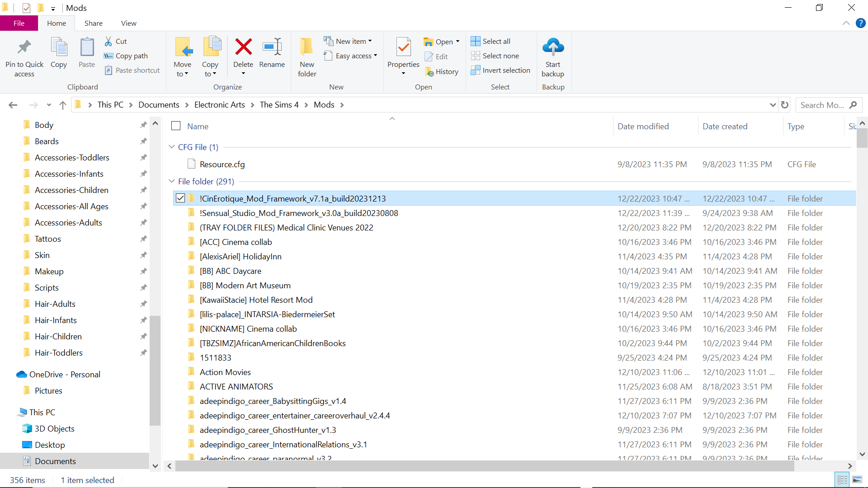Click the Start backup cloud icon
This screenshot has width=868, height=488.
(552, 47)
